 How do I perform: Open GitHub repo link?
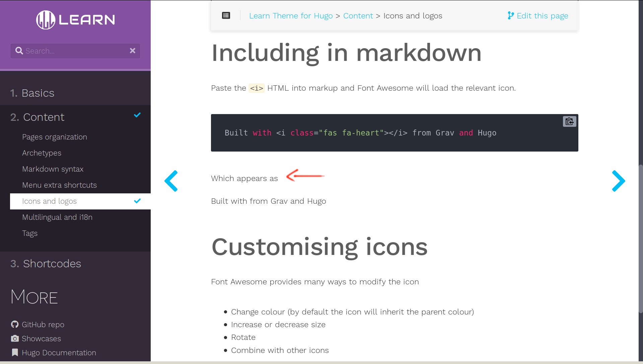tap(43, 325)
